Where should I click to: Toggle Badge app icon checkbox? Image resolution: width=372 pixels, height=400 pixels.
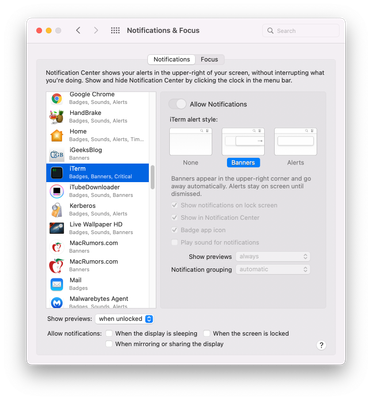click(174, 230)
